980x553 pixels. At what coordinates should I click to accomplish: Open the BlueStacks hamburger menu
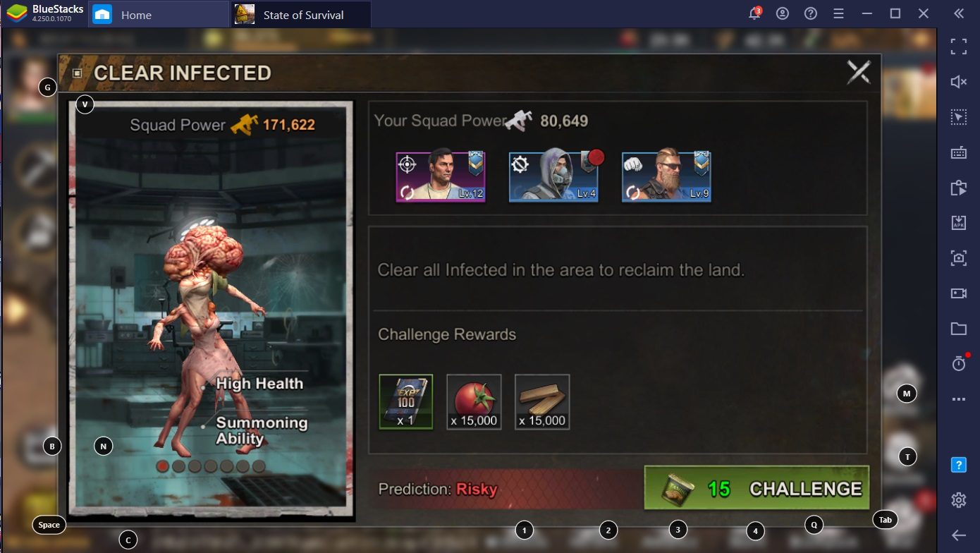point(839,13)
